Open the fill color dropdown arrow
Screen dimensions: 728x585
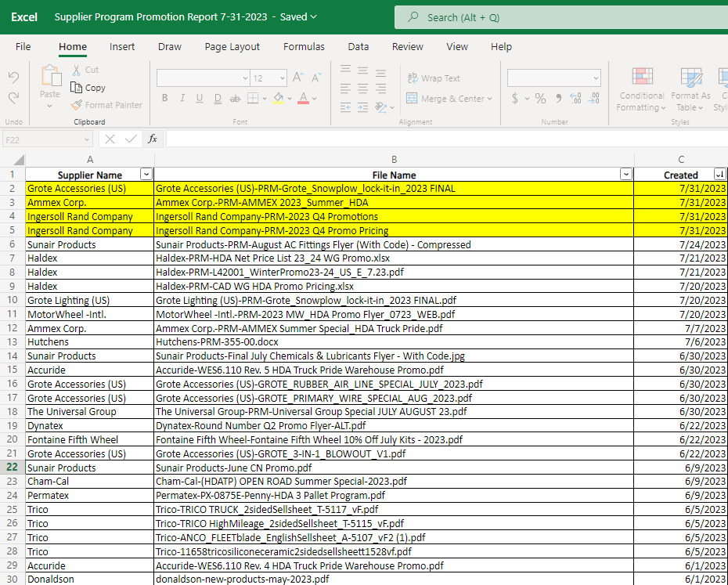[x=289, y=99]
